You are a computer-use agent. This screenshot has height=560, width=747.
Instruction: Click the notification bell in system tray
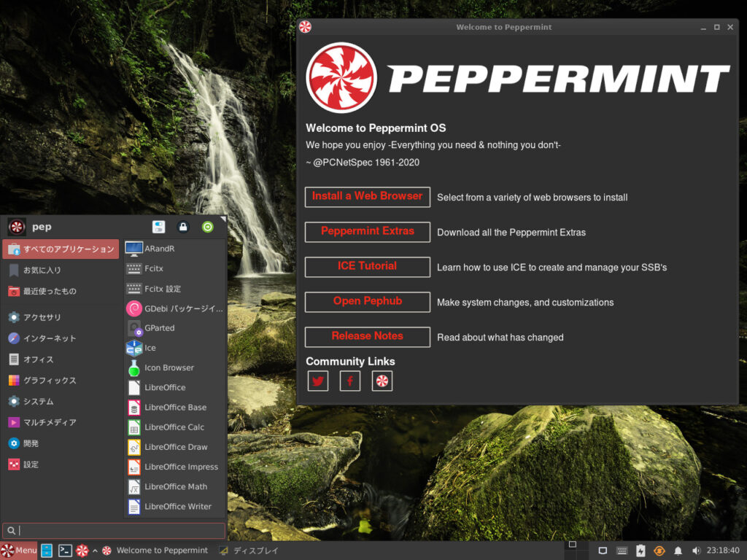pos(678,551)
